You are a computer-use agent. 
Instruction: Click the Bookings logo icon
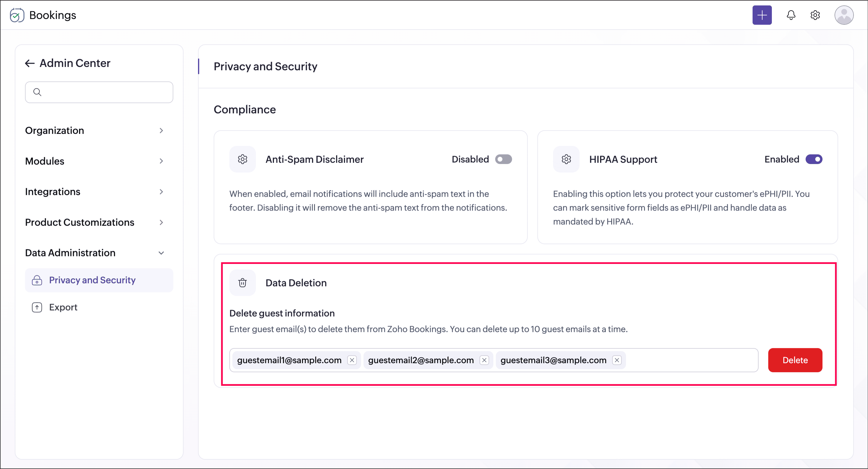pos(17,15)
